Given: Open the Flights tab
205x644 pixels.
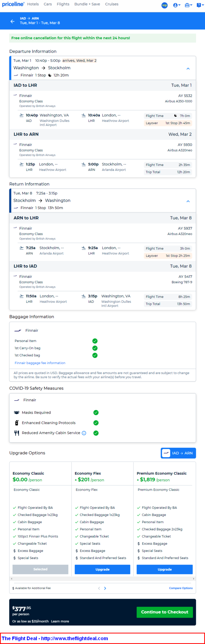Looking at the screenshot, I should 63,4.
